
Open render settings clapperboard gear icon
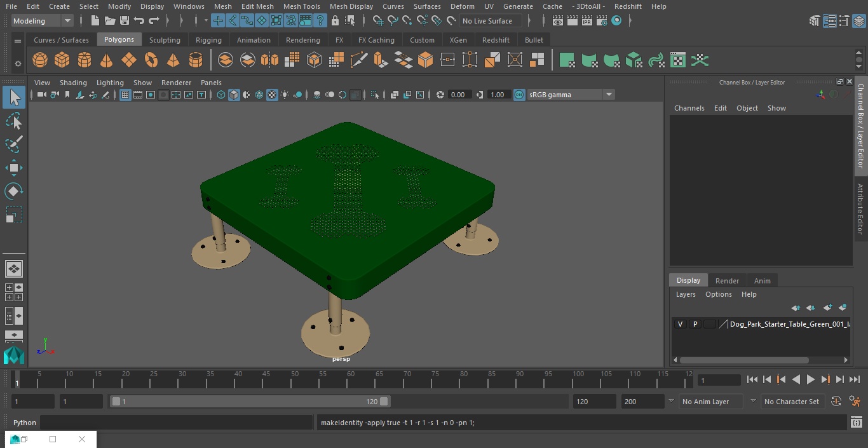pyautogui.click(x=601, y=21)
